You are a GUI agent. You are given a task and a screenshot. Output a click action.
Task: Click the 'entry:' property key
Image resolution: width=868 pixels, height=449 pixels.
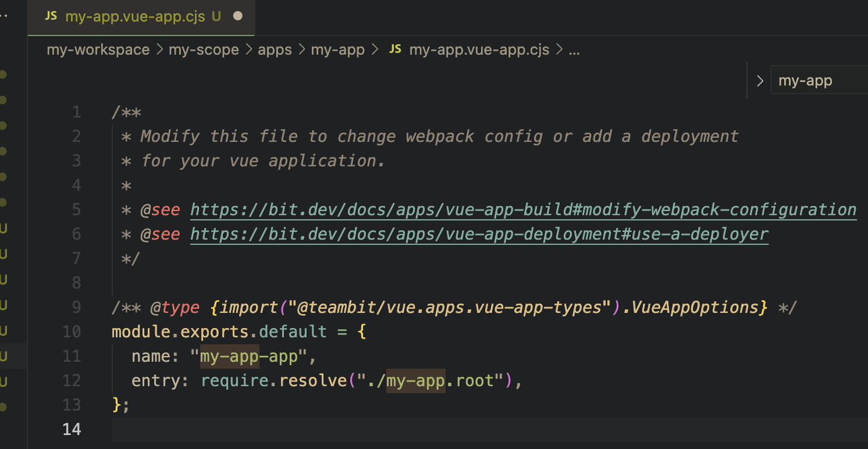[x=161, y=380]
